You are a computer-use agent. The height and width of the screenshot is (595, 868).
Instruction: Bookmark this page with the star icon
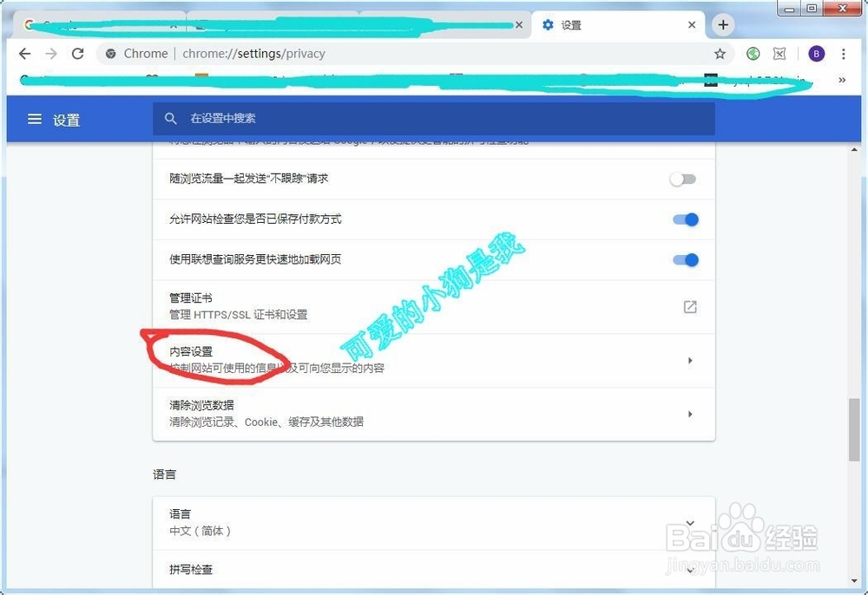click(x=720, y=54)
